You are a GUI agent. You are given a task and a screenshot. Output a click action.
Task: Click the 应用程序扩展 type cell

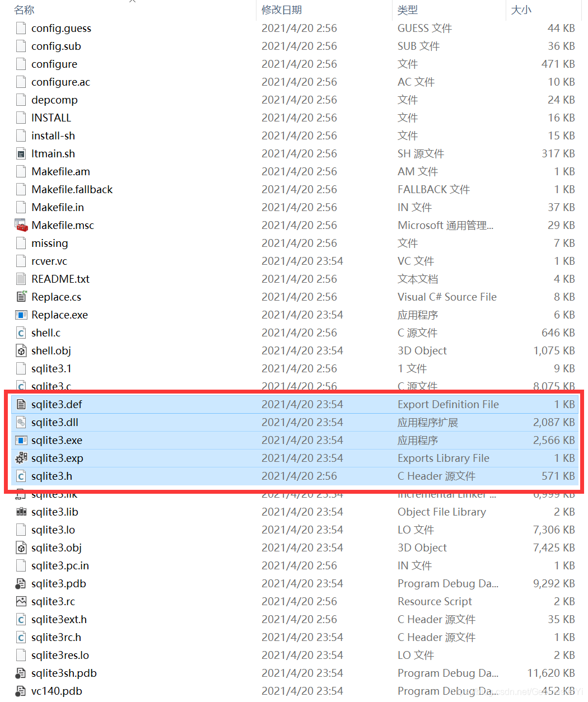point(428,422)
